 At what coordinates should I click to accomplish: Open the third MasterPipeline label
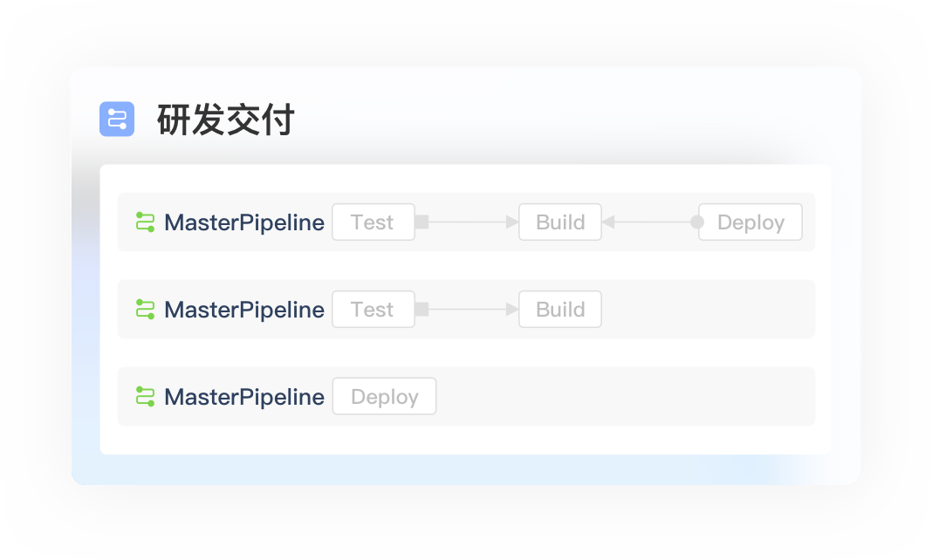point(244,397)
